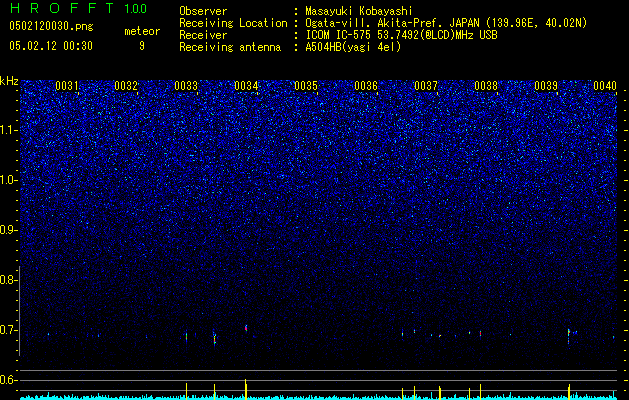Click the 0036 time marker

point(366,86)
